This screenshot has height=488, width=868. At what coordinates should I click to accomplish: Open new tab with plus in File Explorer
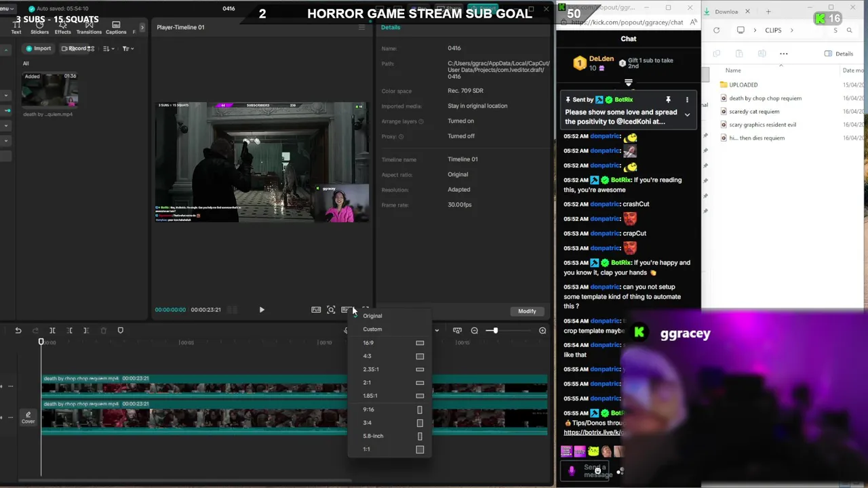(x=768, y=12)
